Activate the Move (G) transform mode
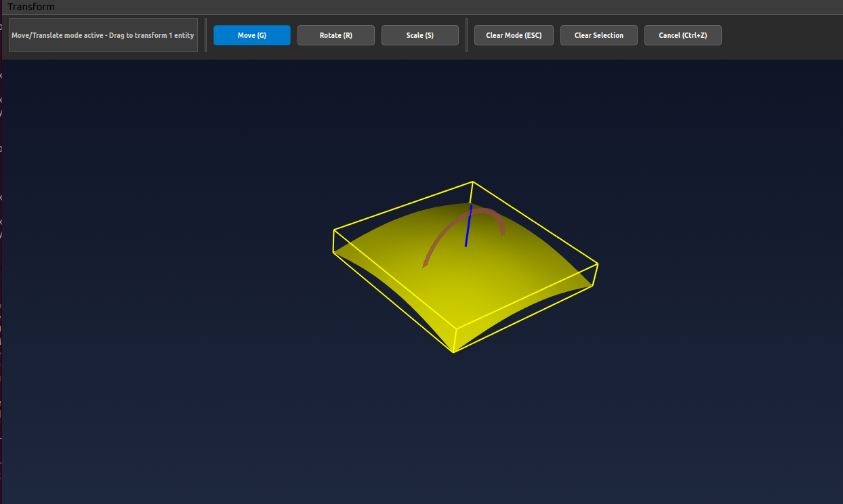Image resolution: width=843 pixels, height=504 pixels. (251, 35)
